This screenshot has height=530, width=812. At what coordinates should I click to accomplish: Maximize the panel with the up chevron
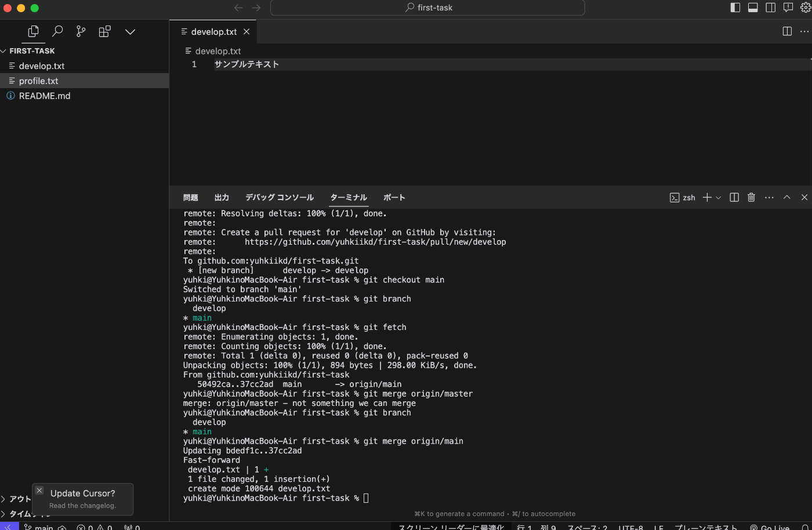(x=787, y=198)
